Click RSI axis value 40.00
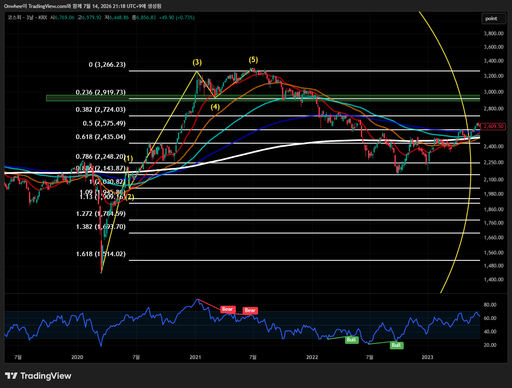512x388 pixels. [490, 332]
